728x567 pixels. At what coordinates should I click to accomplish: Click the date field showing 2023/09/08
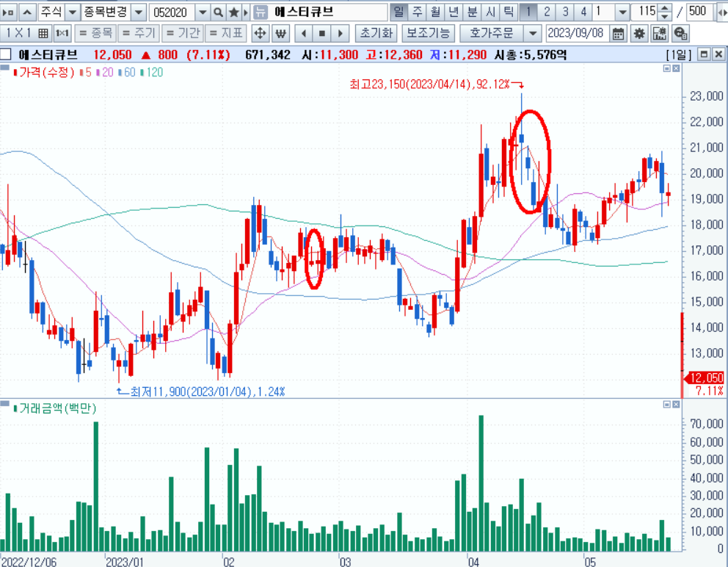(577, 34)
